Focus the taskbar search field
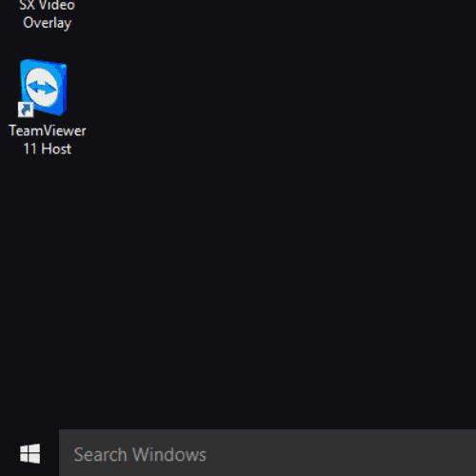The width and height of the screenshot is (476, 476). tap(268, 453)
